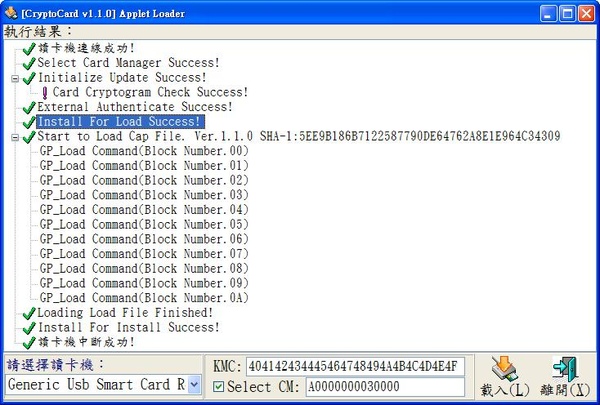Maximize the Applet Loader window
Screen dimensions: 600x405
567,14
